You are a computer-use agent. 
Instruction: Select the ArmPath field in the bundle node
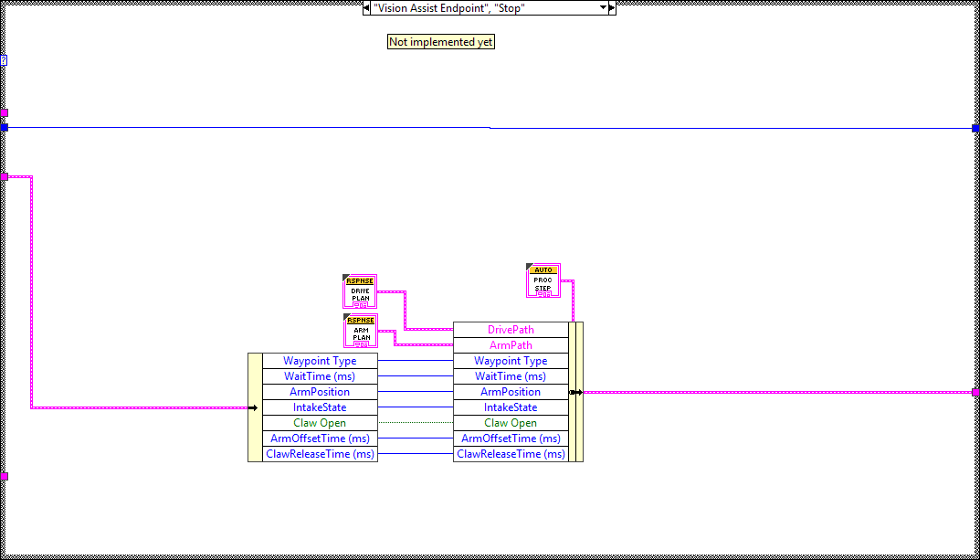coord(511,344)
